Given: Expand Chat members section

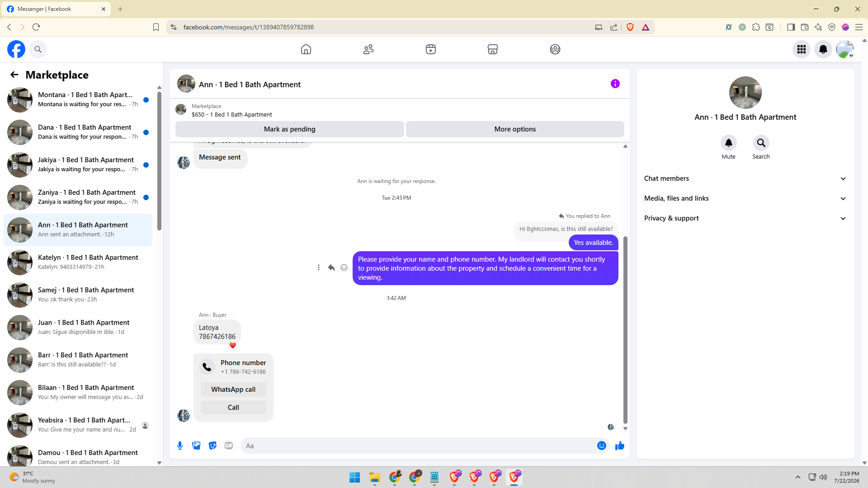Looking at the screenshot, I should click(745, 178).
